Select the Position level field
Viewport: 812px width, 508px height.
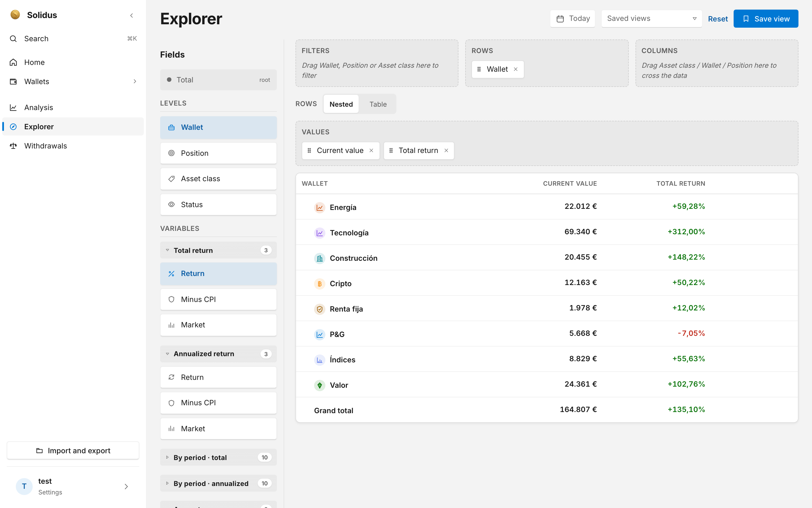click(219, 153)
